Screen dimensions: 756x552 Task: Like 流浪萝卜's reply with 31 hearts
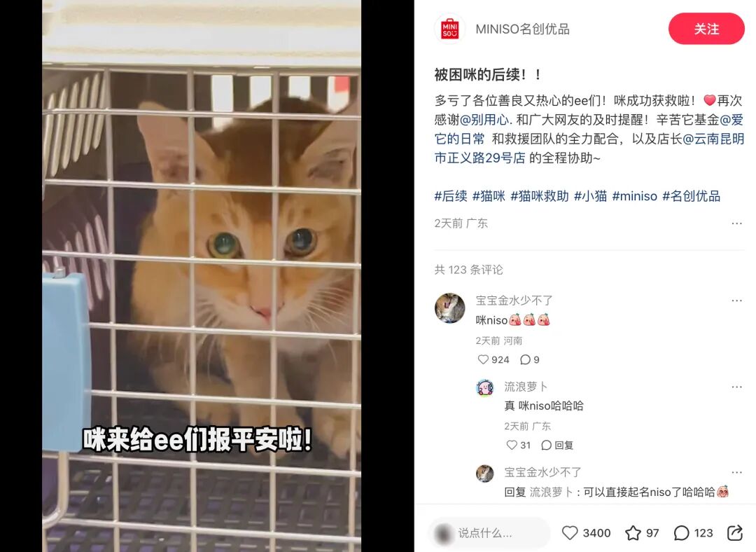point(512,445)
